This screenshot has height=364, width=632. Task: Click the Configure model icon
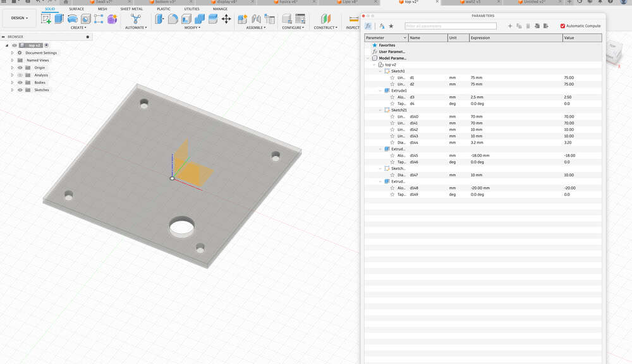pyautogui.click(x=287, y=18)
